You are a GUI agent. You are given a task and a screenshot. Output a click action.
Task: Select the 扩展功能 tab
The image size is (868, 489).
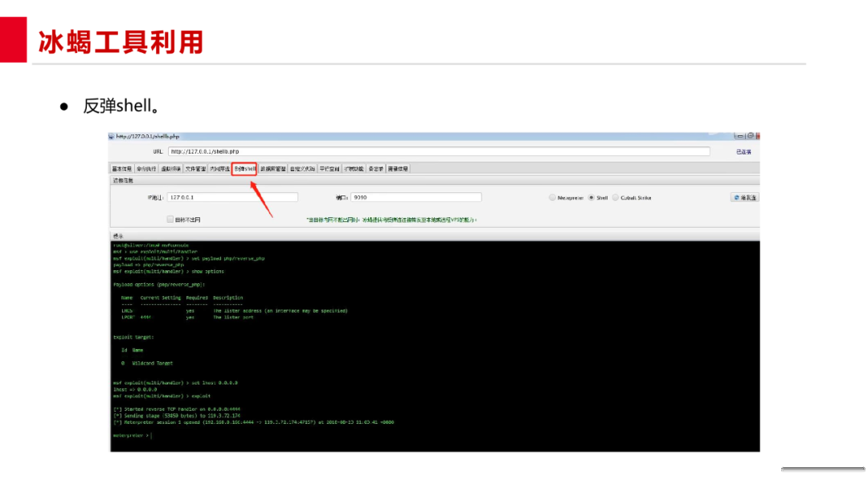[354, 169]
